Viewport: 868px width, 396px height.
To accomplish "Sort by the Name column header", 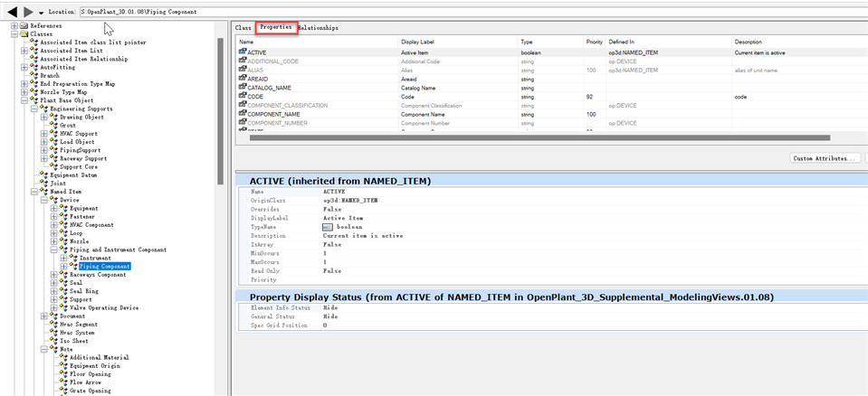I will coord(317,42).
